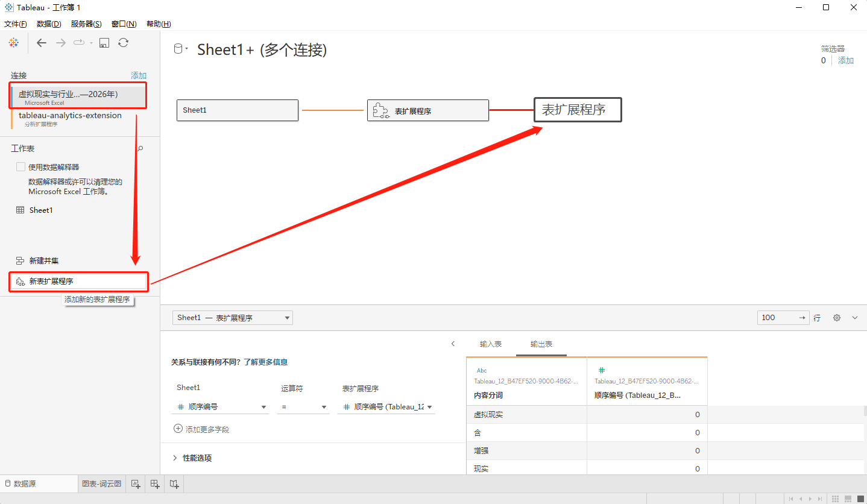Open the 服务器(S) menu
The height and width of the screenshot is (504, 867).
point(86,24)
